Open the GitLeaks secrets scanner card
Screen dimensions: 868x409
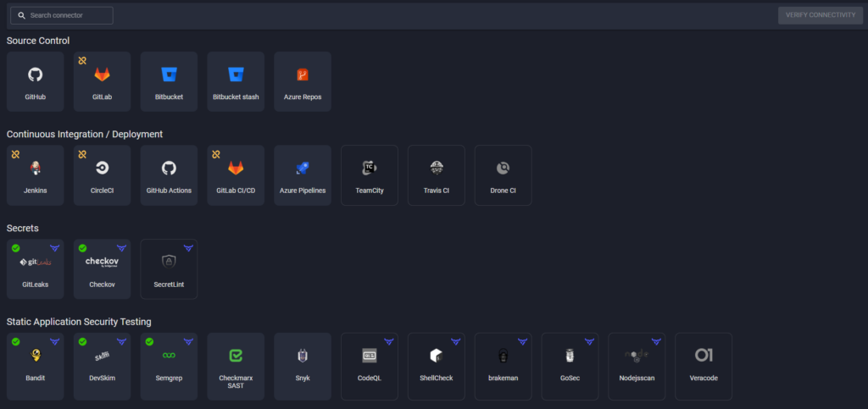(x=36, y=269)
